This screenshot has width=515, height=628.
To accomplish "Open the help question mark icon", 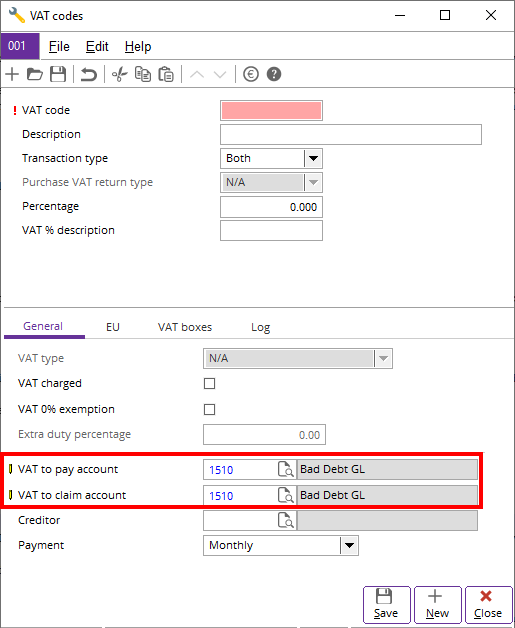I will click(x=274, y=74).
